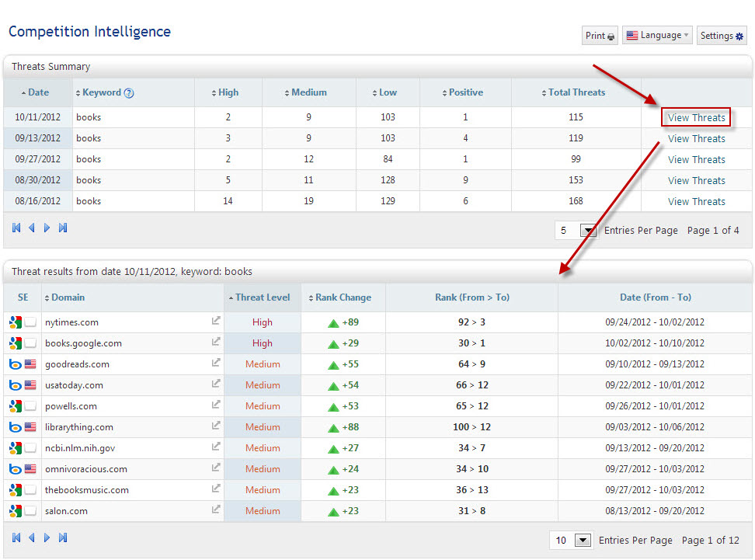This screenshot has height=560, width=755.
Task: Sort summary by Total Threats column
Action: (576, 92)
